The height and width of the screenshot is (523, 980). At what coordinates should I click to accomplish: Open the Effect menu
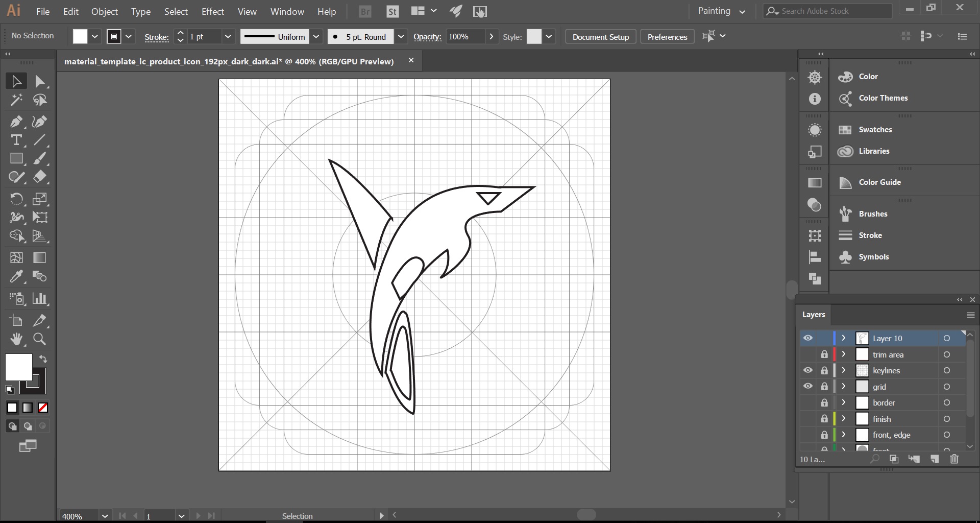[213, 11]
